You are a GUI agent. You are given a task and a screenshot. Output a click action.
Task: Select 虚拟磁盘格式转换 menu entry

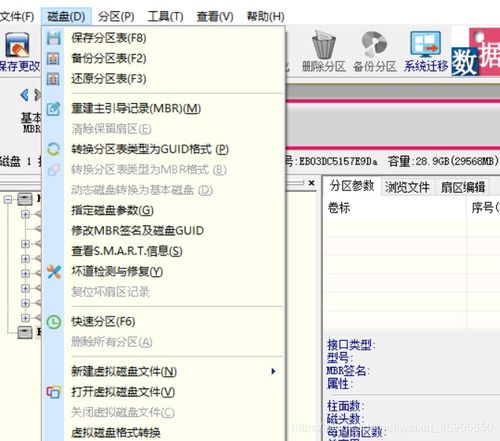[163, 433]
